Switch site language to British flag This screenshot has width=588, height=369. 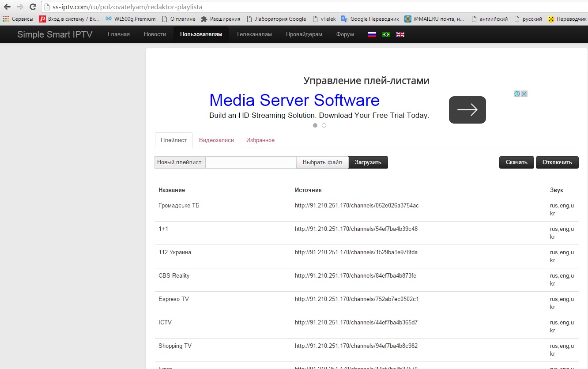pyautogui.click(x=400, y=34)
